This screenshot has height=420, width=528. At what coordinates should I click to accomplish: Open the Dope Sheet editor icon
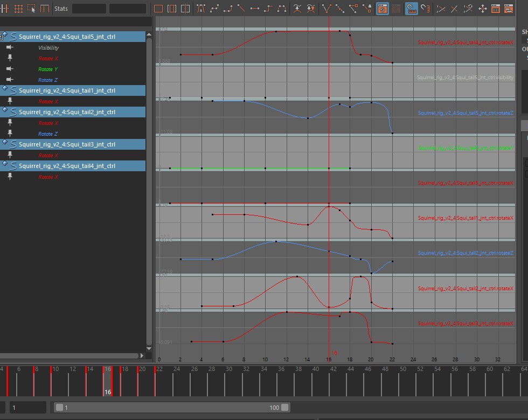pos(495,9)
